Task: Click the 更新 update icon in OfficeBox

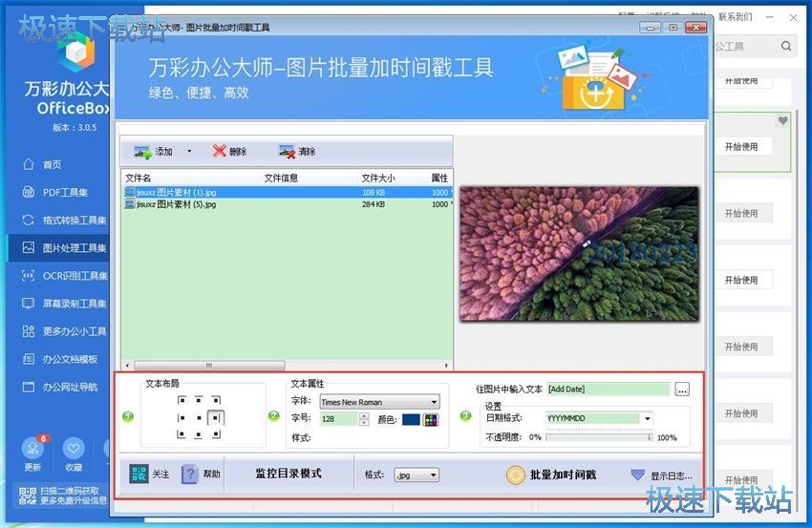Action: (x=32, y=449)
